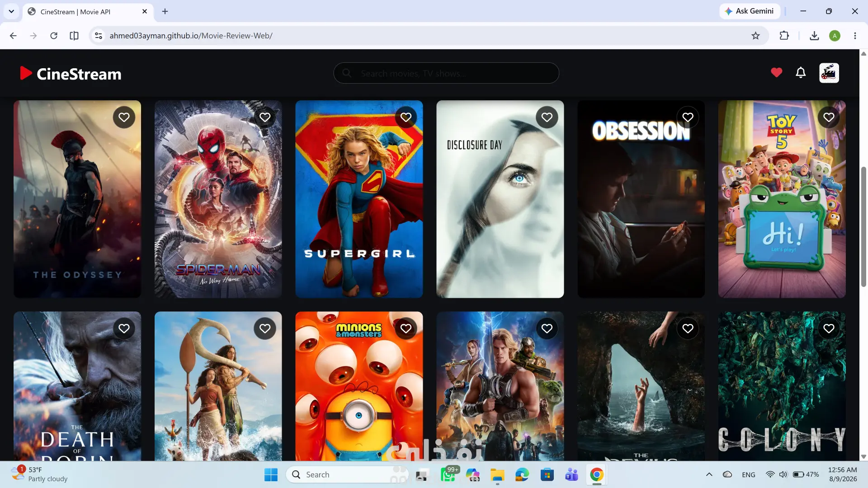View site information icon in address bar
Viewport: 868px width, 488px height.
[98, 36]
